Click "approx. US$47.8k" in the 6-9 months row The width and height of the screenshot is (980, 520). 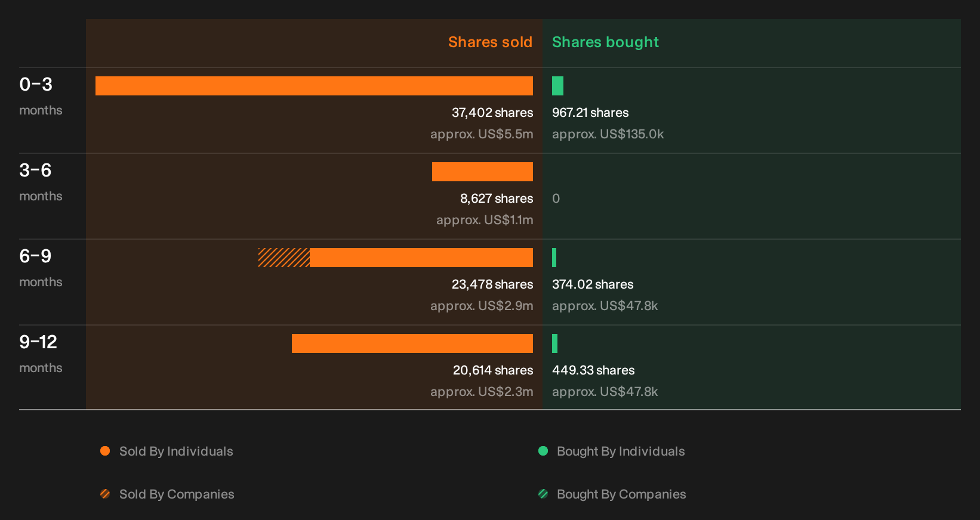[605, 306]
